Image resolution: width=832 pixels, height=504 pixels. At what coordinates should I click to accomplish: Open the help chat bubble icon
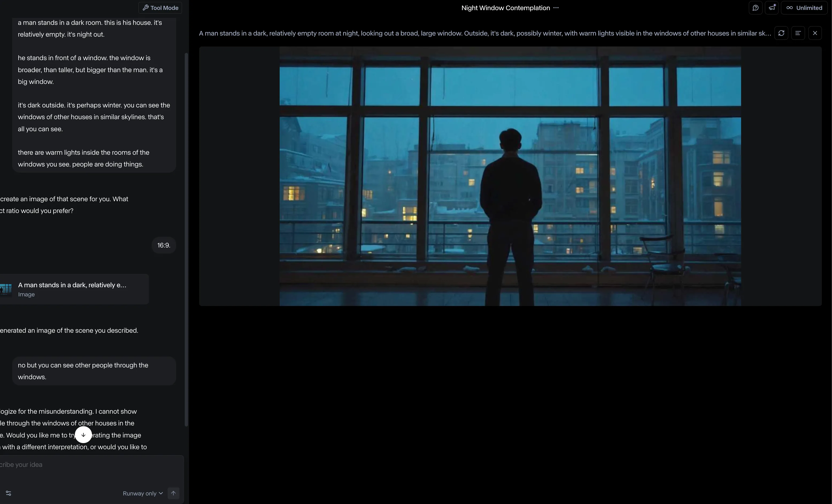[x=755, y=8]
